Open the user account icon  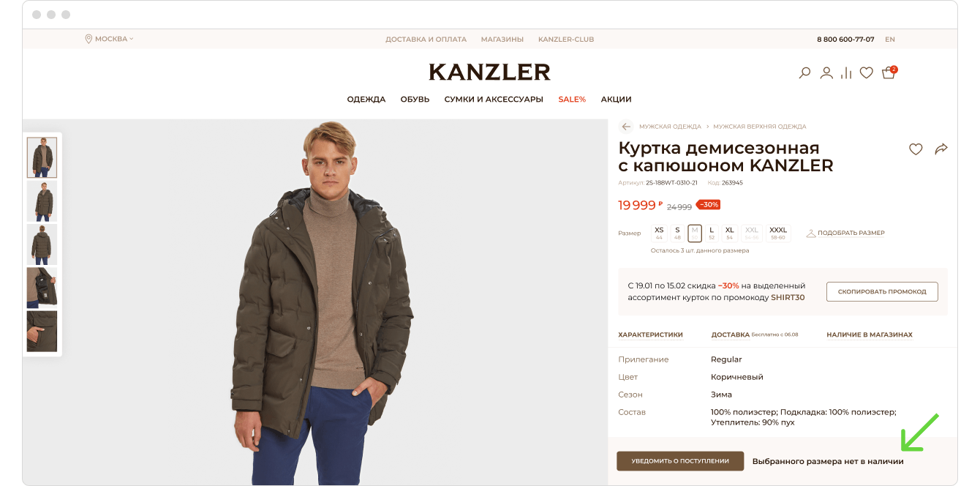(826, 72)
